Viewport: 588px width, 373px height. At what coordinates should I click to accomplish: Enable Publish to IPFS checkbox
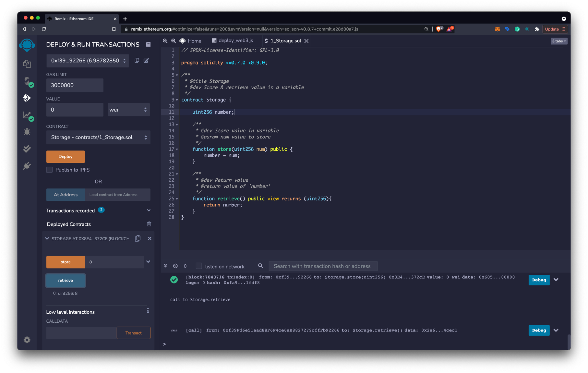coord(49,170)
